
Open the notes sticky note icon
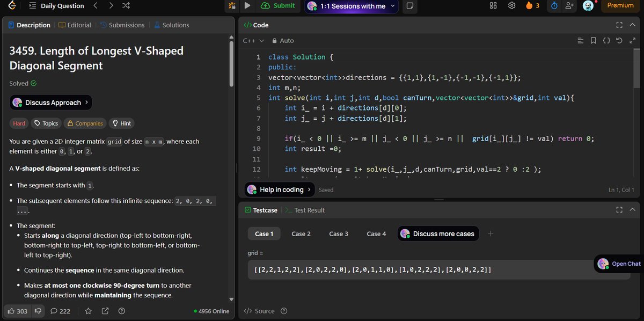[411, 6]
